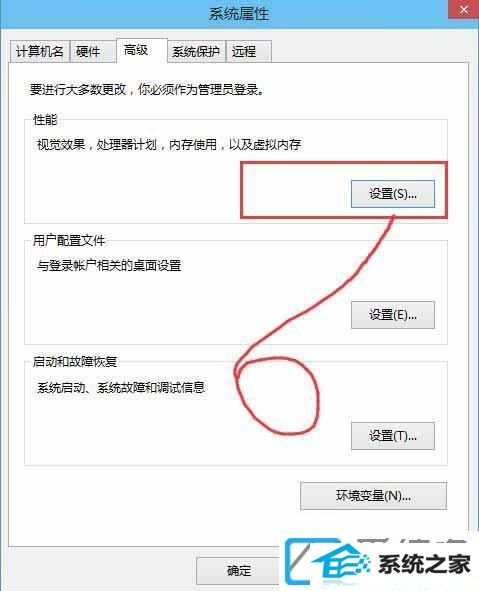
Task: Switch to the 计算机名 tab
Action: coord(40,51)
